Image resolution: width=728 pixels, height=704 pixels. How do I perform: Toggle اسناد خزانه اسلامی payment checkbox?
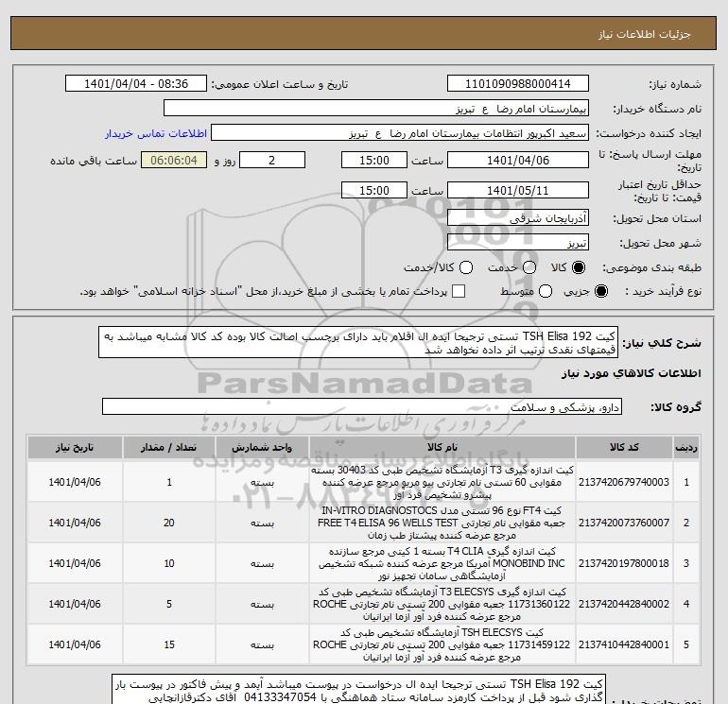(x=459, y=291)
